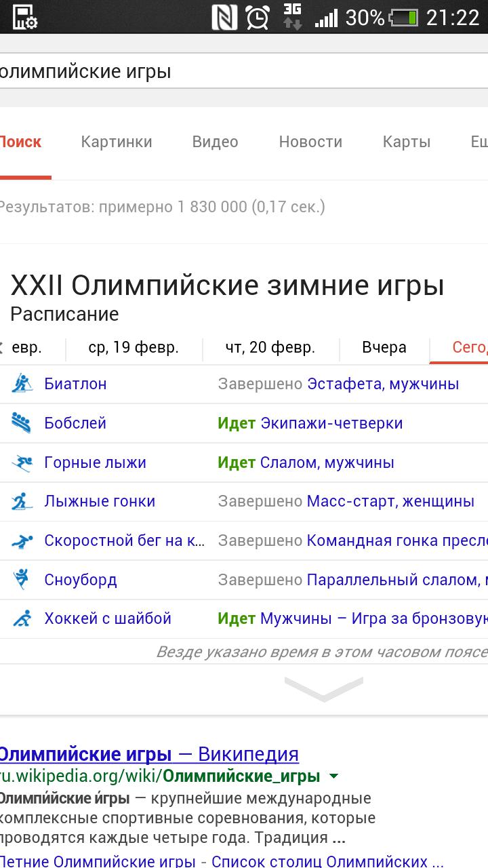Viewport: 488px width, 868px height.
Task: Tap the 21:22 clock
Action: click(453, 18)
